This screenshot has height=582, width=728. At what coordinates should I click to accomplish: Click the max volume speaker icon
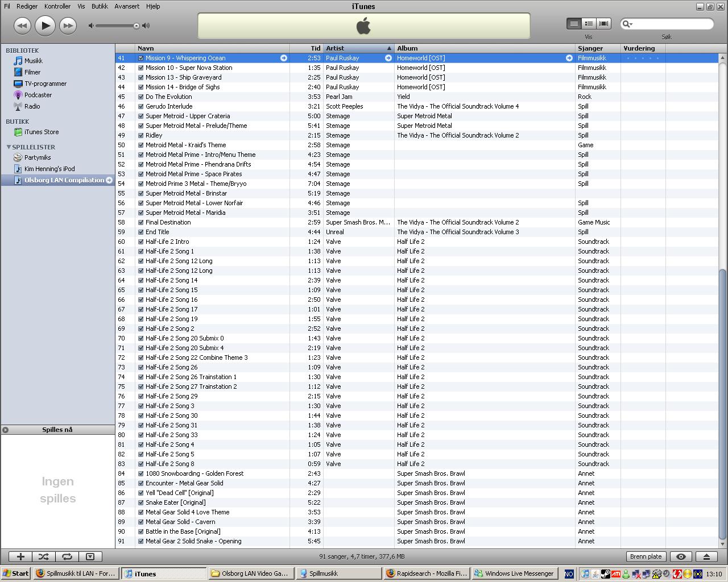pyautogui.click(x=146, y=26)
